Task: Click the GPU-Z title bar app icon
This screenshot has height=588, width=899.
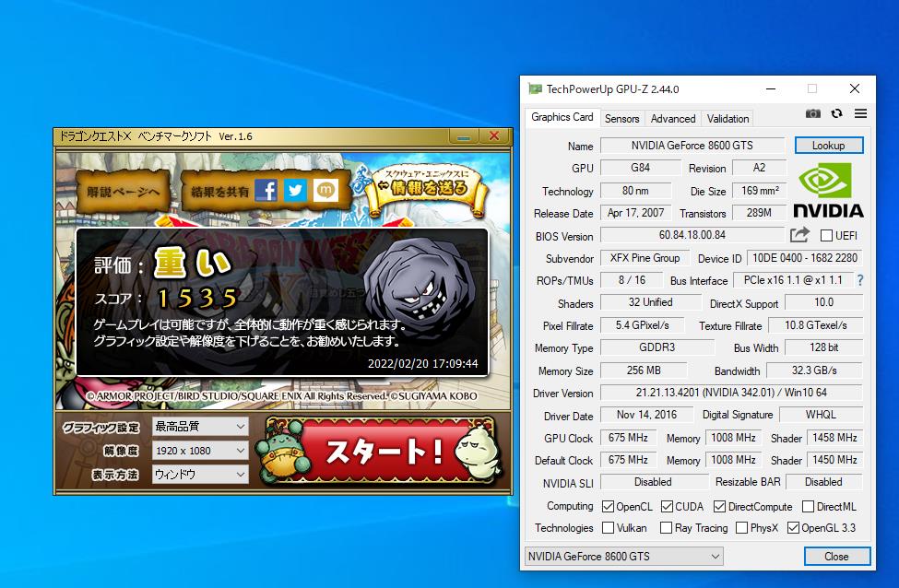Action: click(535, 88)
